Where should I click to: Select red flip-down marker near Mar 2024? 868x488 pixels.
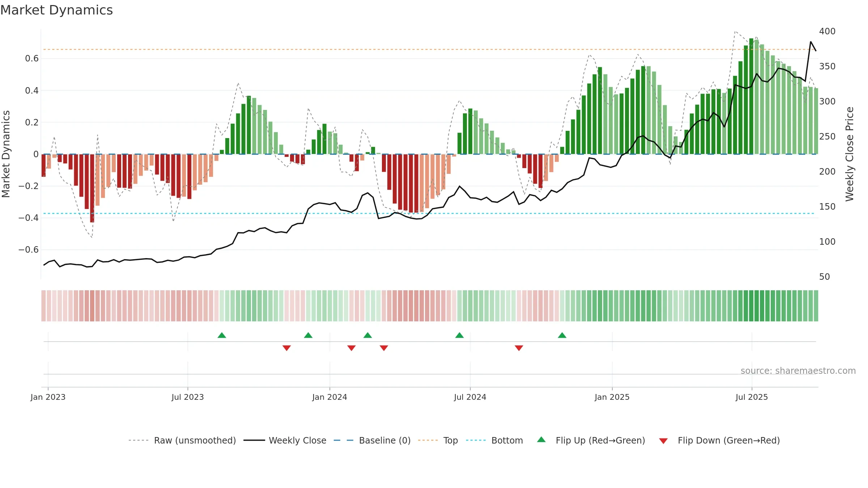tap(384, 348)
